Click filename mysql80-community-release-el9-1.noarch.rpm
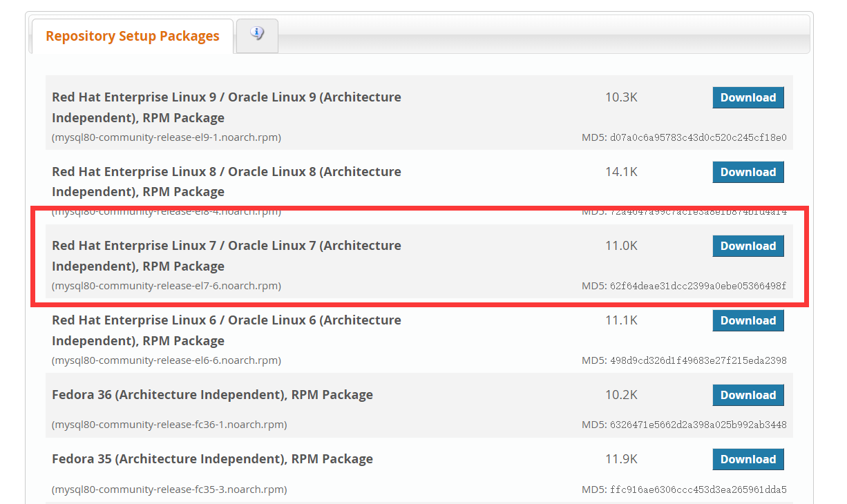Screen dimensions: 847x504 tap(166, 137)
